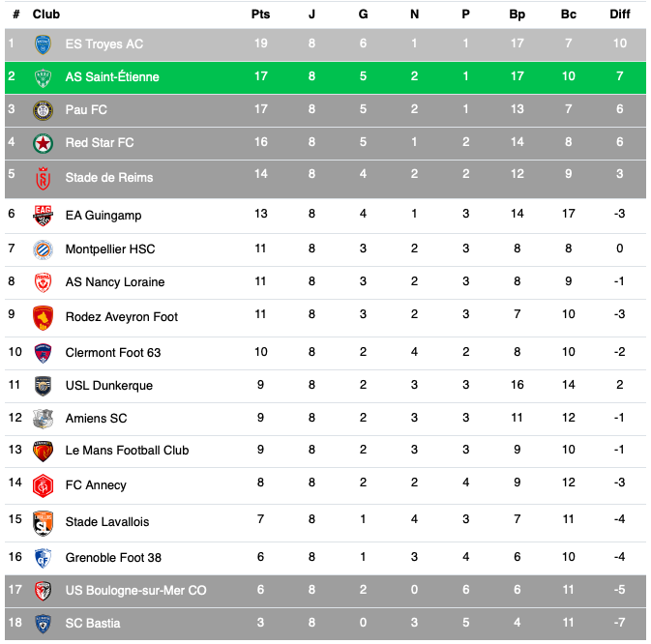This screenshot has width=651, height=644.
Task: Click the Club column header
Action: (x=46, y=15)
